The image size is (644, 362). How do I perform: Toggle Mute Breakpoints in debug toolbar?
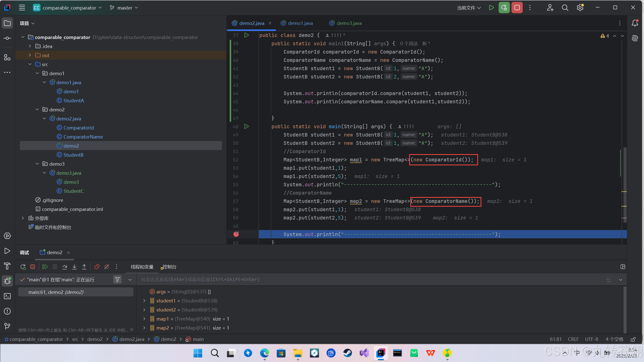(x=107, y=267)
